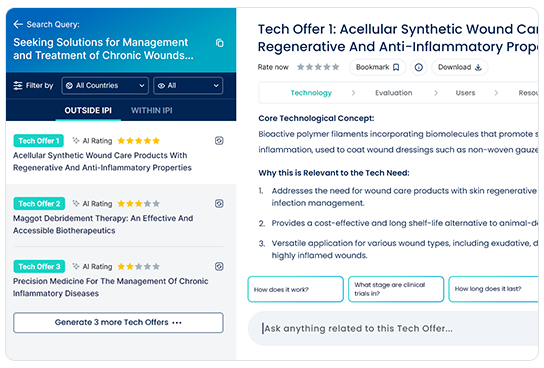Viewport: 544px width, 368px height.
Task: Click the 'Rate now' label
Action: (x=273, y=67)
